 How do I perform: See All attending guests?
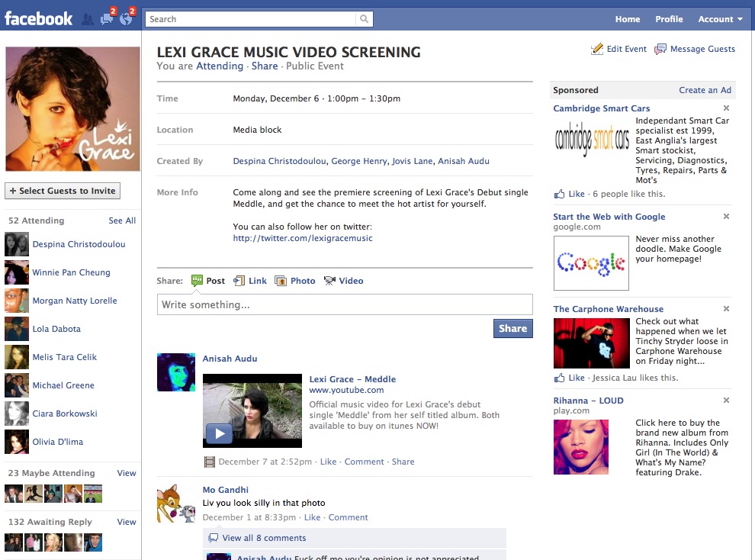click(x=122, y=220)
